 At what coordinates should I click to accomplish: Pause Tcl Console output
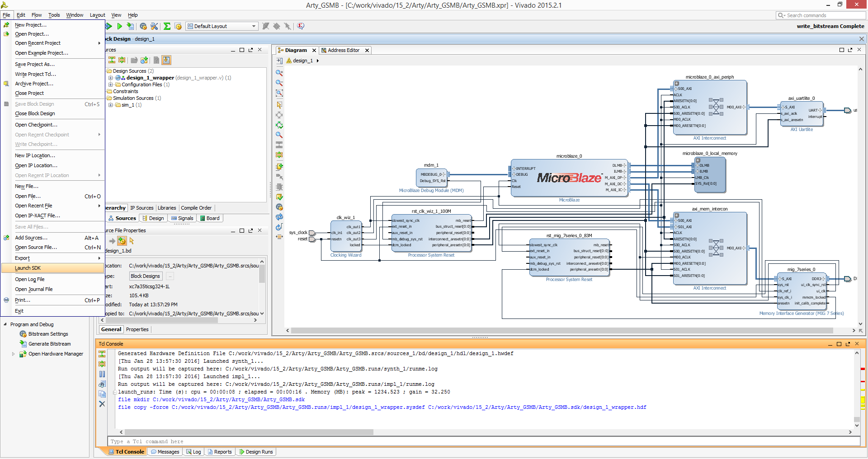coord(102,374)
